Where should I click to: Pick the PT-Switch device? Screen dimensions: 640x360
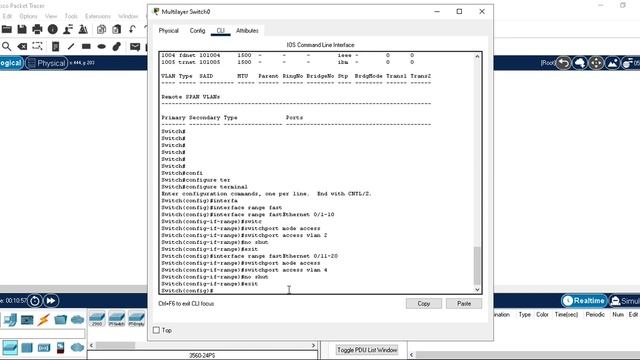coord(117,319)
